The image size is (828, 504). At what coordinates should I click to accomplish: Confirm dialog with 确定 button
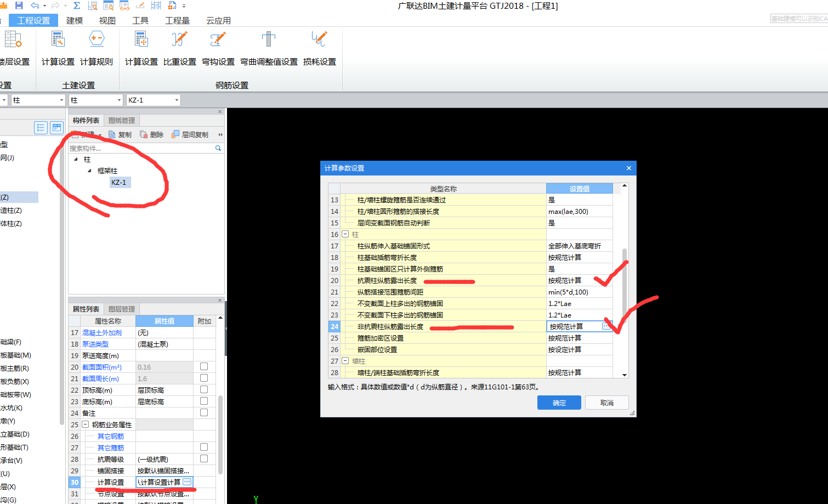pos(559,403)
